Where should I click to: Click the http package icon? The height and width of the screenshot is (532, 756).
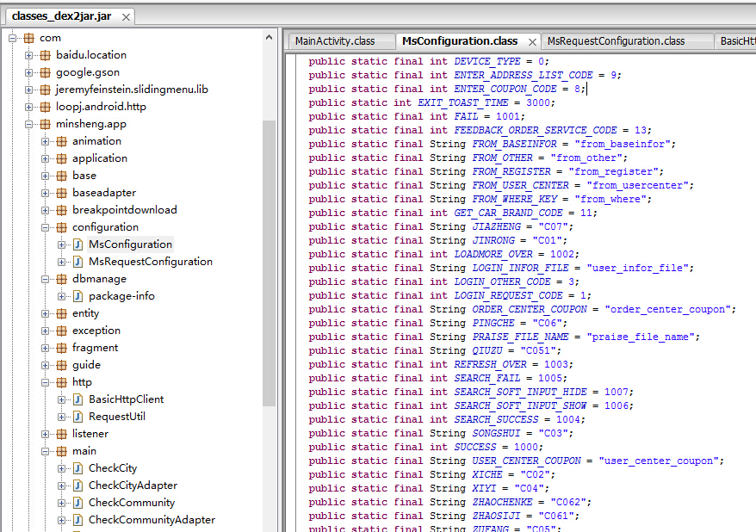62,382
